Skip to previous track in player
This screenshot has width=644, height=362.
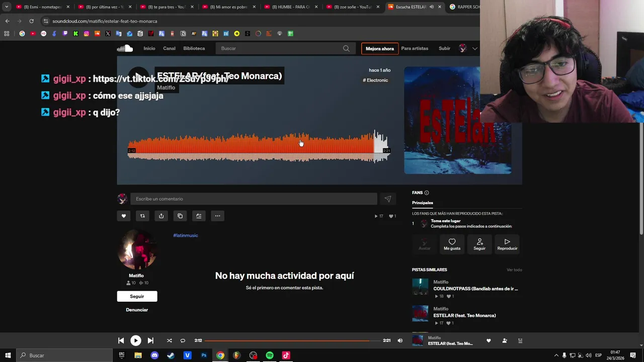pos(121,340)
